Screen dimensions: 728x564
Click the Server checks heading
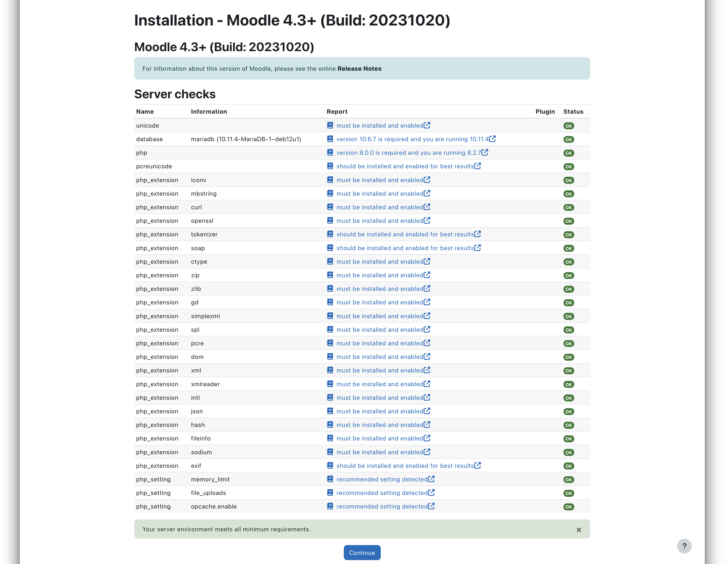click(175, 94)
